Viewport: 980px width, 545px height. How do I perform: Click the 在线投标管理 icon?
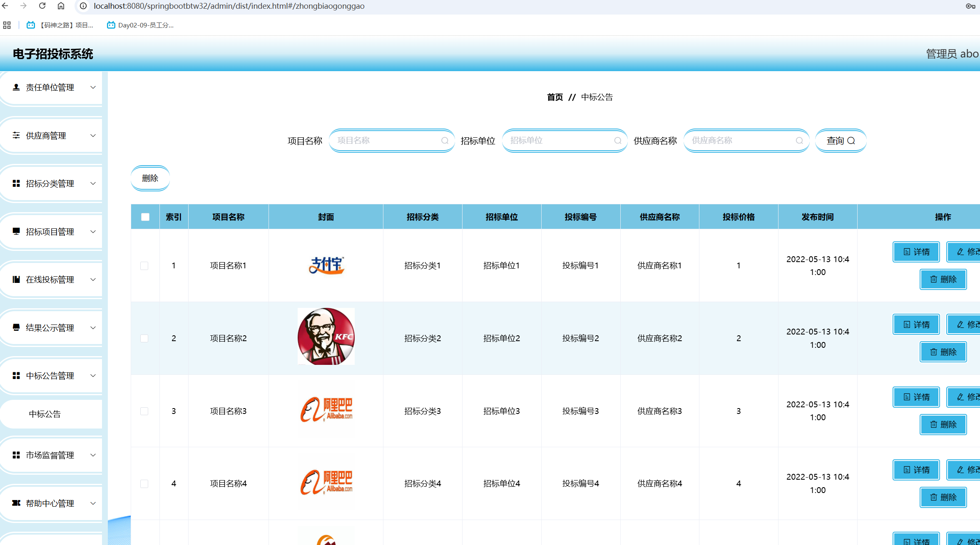pyautogui.click(x=16, y=280)
